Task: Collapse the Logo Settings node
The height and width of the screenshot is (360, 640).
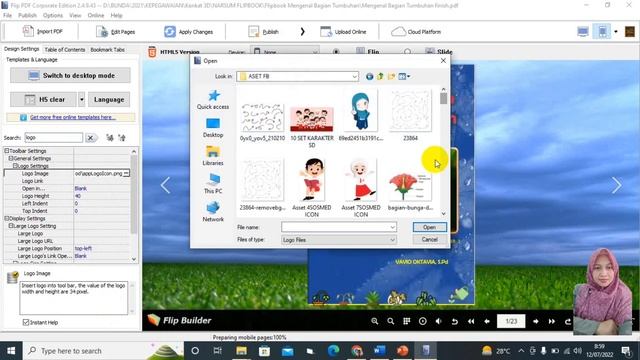Action: [15, 166]
